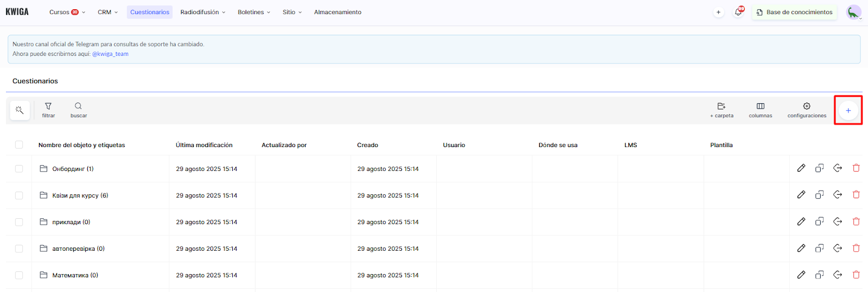Add a new folder with + carpeta
This screenshot has width=868, height=292.
[x=722, y=110]
